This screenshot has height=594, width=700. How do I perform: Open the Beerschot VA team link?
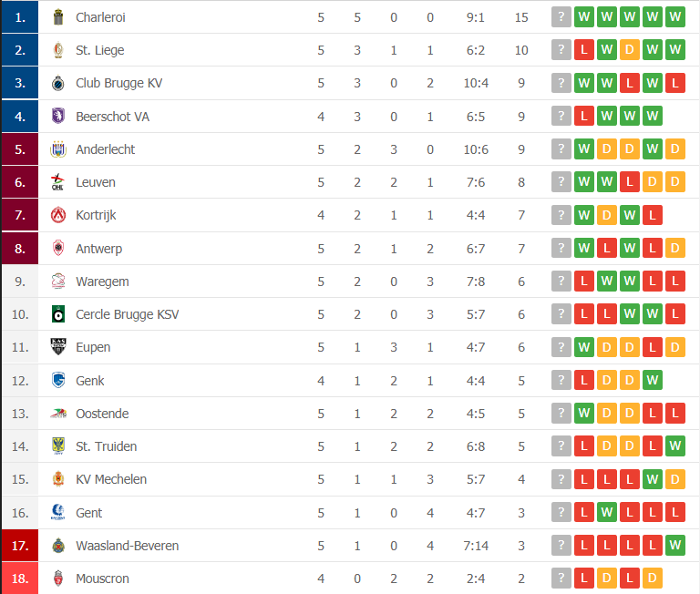click(x=112, y=117)
